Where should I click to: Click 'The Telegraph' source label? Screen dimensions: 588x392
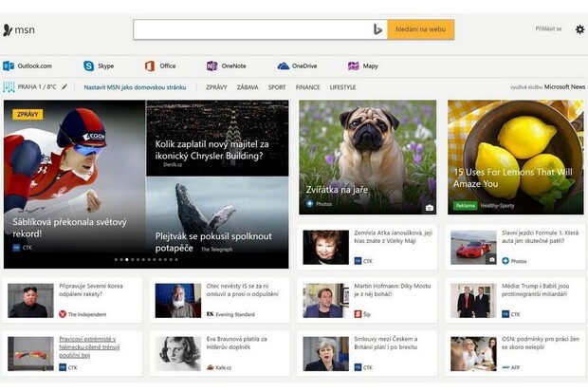click(217, 249)
